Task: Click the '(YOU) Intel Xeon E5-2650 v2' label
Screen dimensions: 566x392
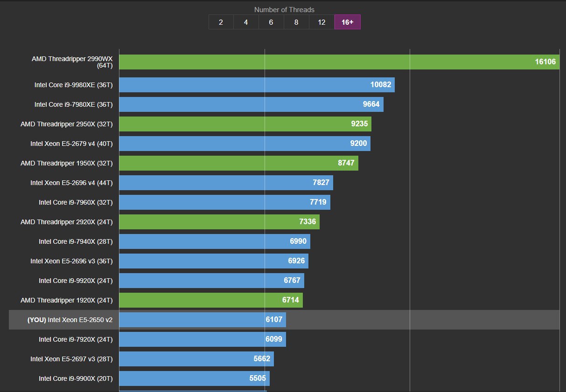Action: click(70, 320)
